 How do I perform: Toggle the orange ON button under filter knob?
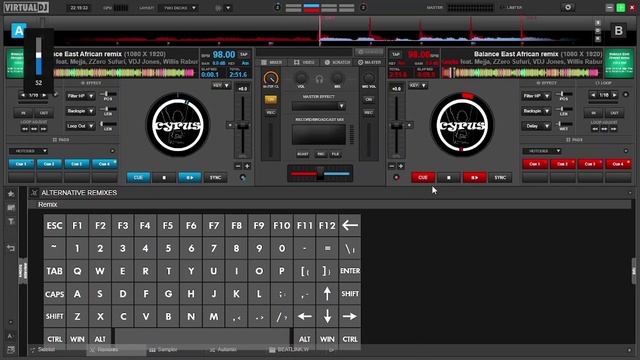[x=271, y=100]
